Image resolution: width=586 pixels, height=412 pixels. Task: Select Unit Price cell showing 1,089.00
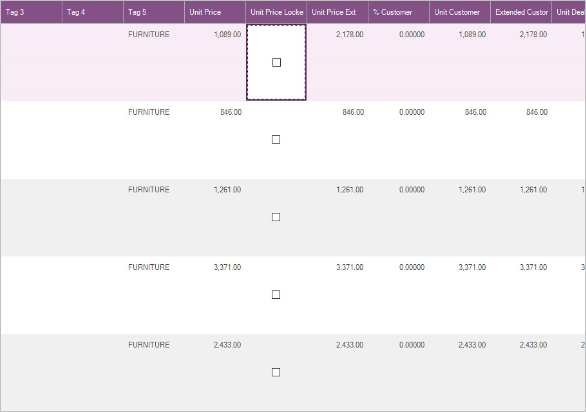(215, 62)
